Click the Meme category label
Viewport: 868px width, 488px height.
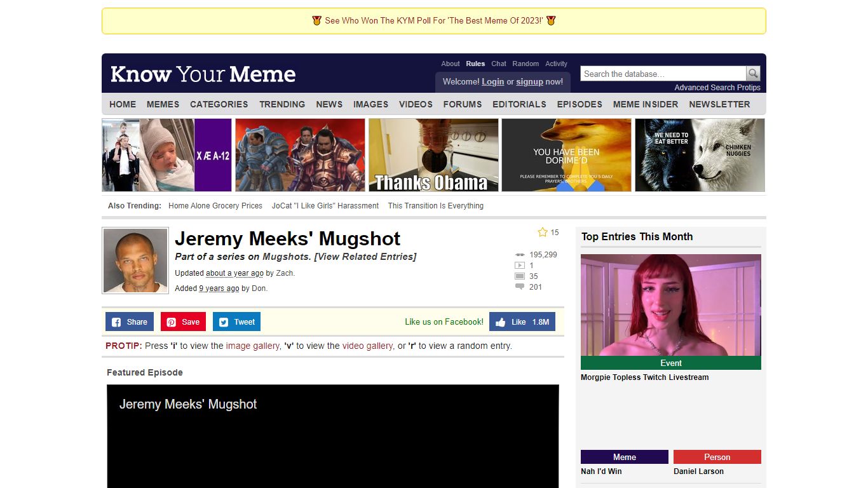[625, 457]
